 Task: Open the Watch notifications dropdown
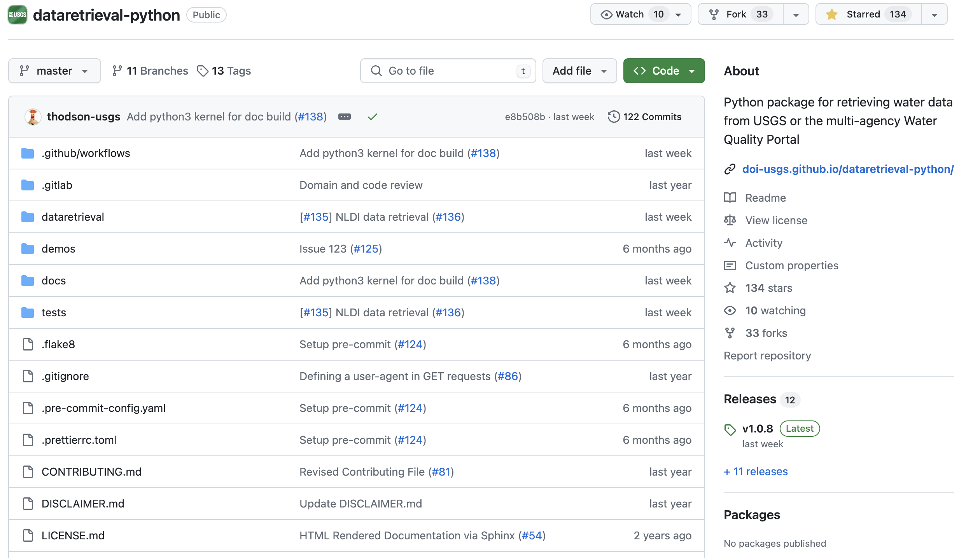click(x=640, y=14)
